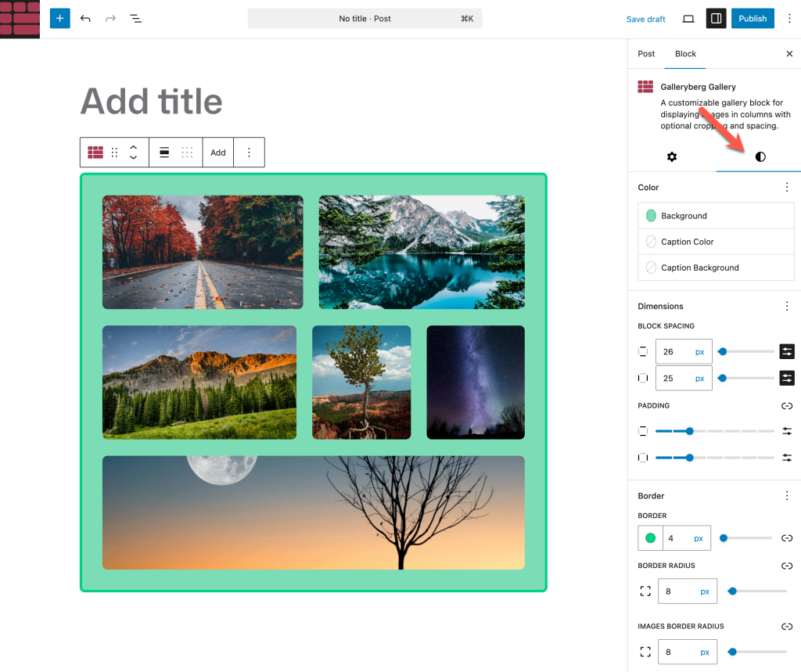
Task: Click the block inserter plus button
Action: click(59, 19)
